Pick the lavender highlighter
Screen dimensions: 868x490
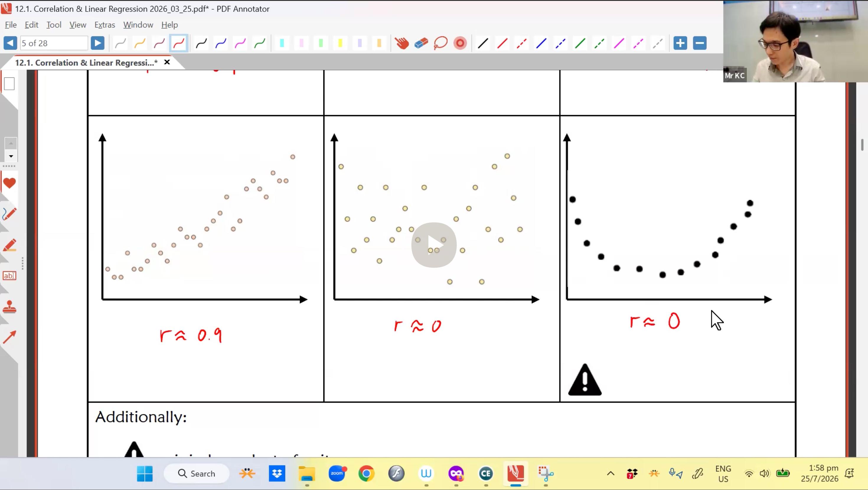point(360,43)
